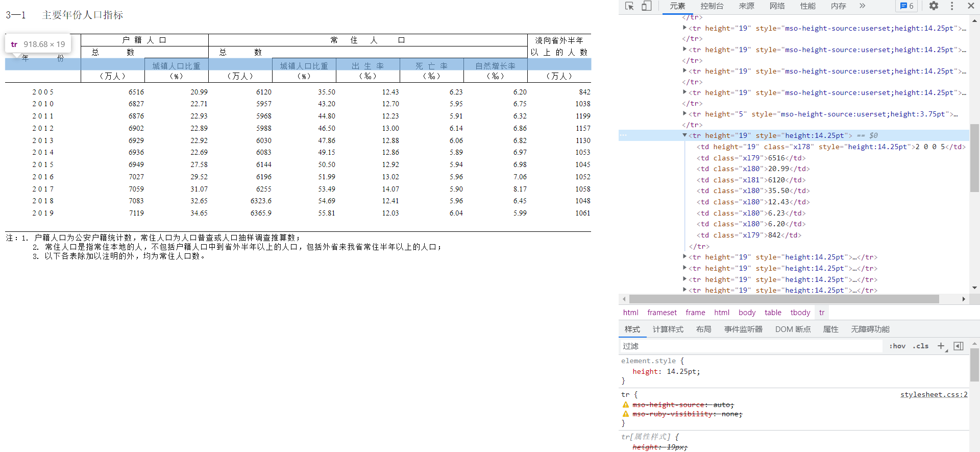Collapse the selected tr height=19 node

click(684, 135)
